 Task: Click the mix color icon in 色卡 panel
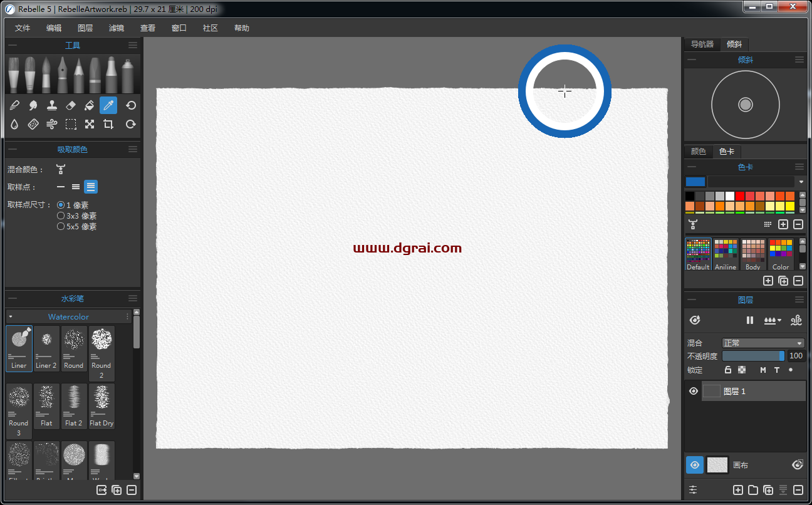pos(692,224)
